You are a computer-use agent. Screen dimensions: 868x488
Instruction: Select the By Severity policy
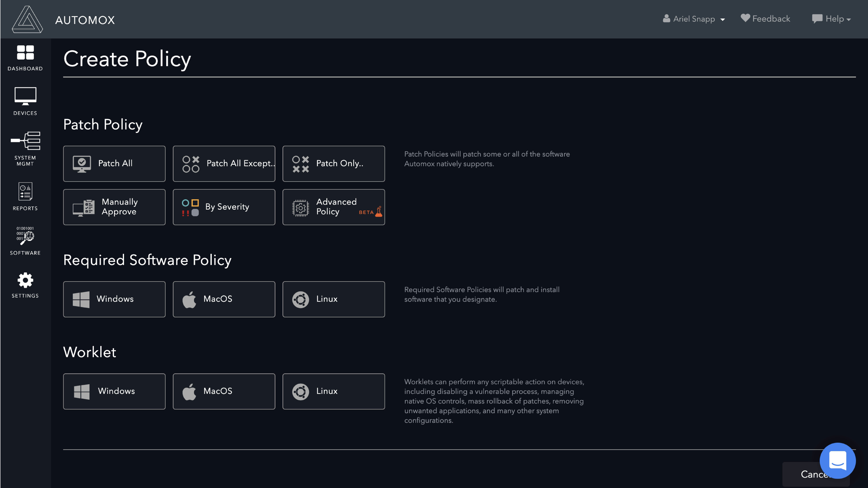point(224,207)
